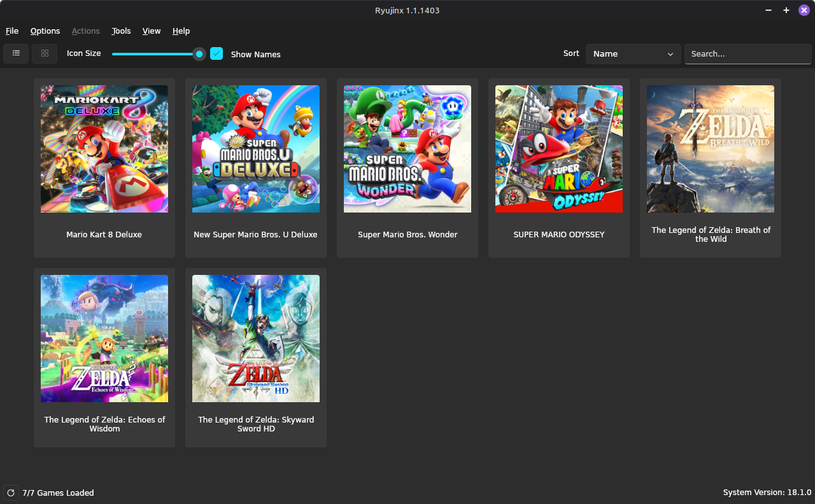Toggle the Show Names checkbox
815x504 pixels.
tap(216, 54)
